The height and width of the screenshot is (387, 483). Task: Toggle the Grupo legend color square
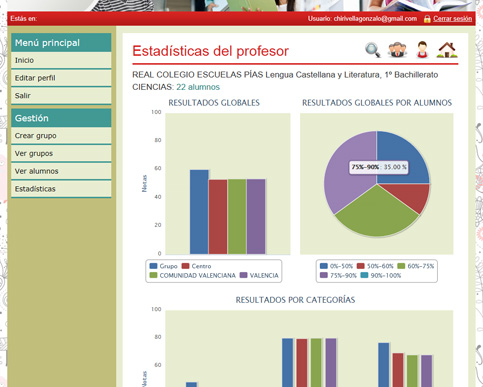pyautogui.click(x=153, y=266)
